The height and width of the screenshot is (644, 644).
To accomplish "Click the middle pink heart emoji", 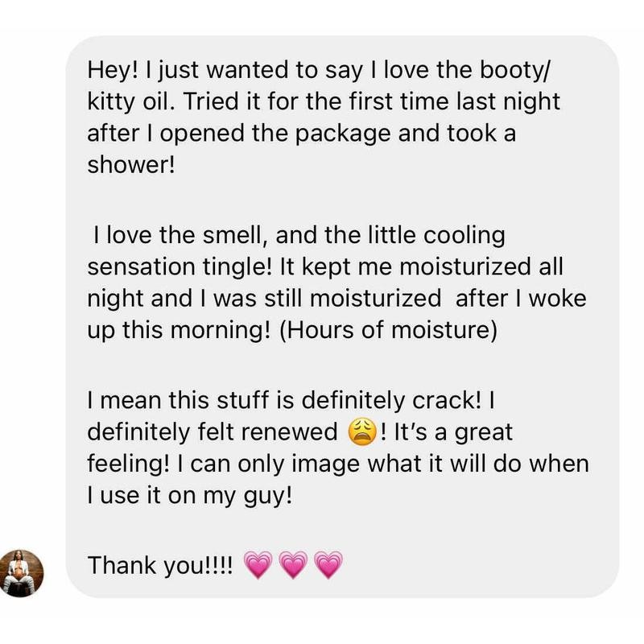I will pyautogui.click(x=293, y=565).
